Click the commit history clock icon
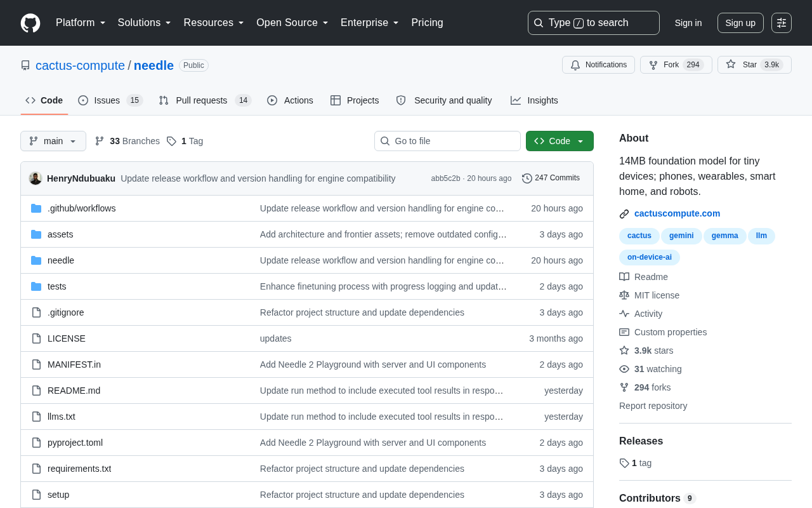 click(x=527, y=178)
